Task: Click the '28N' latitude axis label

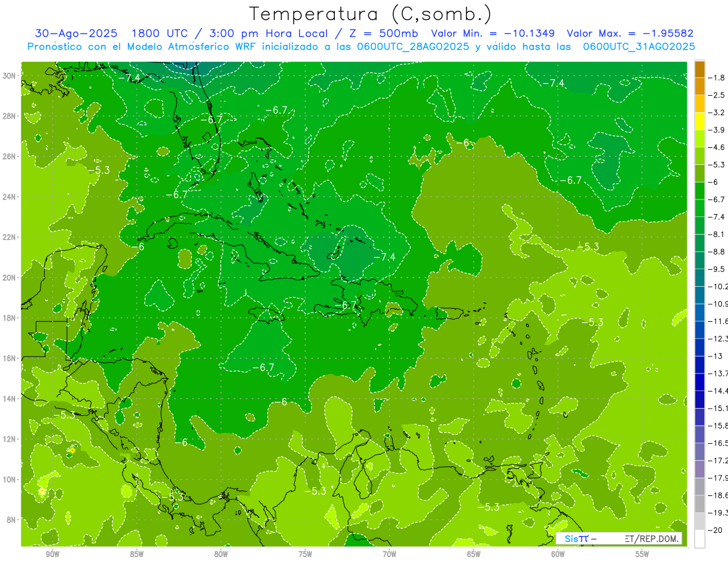Action: pos(10,116)
